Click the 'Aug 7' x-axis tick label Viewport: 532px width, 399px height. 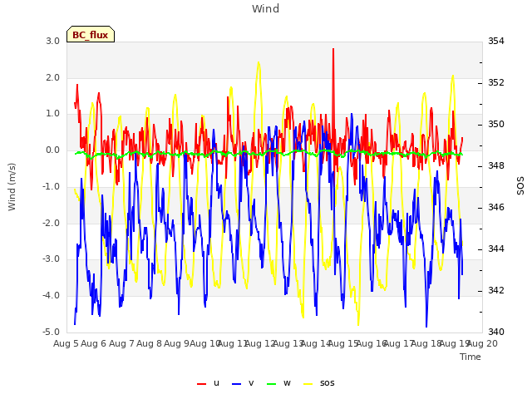(121, 343)
